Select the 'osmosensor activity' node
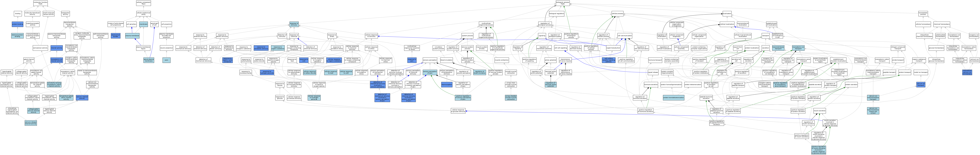Image resolution: width=980 pixels, height=155 pixels. [x=40, y=48]
